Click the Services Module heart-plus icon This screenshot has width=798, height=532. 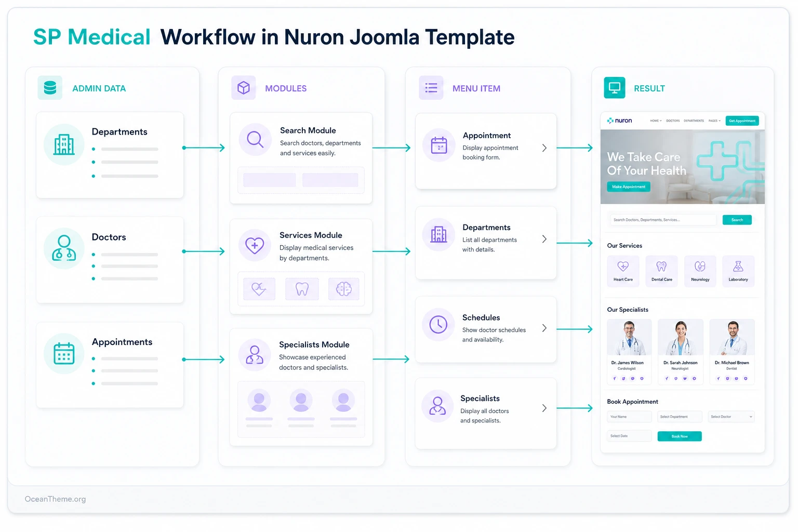click(255, 245)
